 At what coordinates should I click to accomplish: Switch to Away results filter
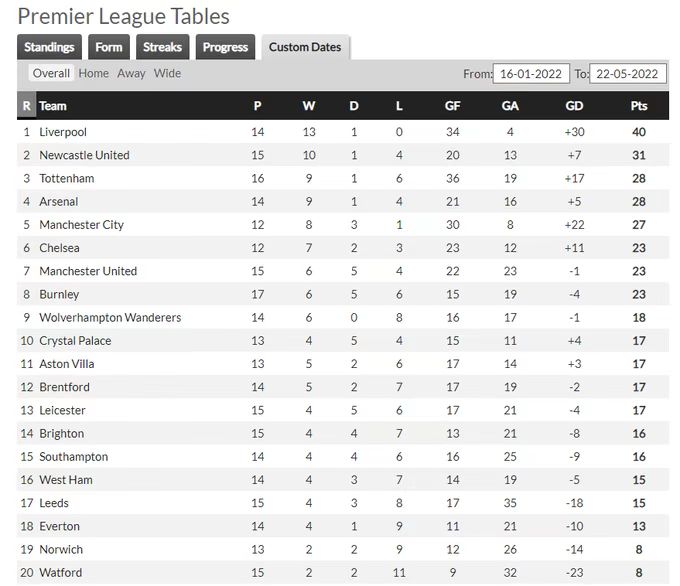tap(131, 73)
